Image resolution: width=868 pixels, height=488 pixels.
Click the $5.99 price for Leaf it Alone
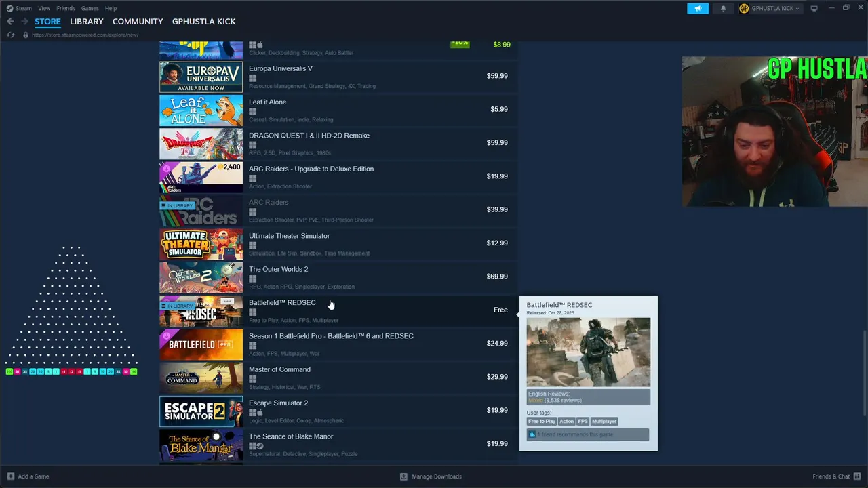click(x=499, y=109)
